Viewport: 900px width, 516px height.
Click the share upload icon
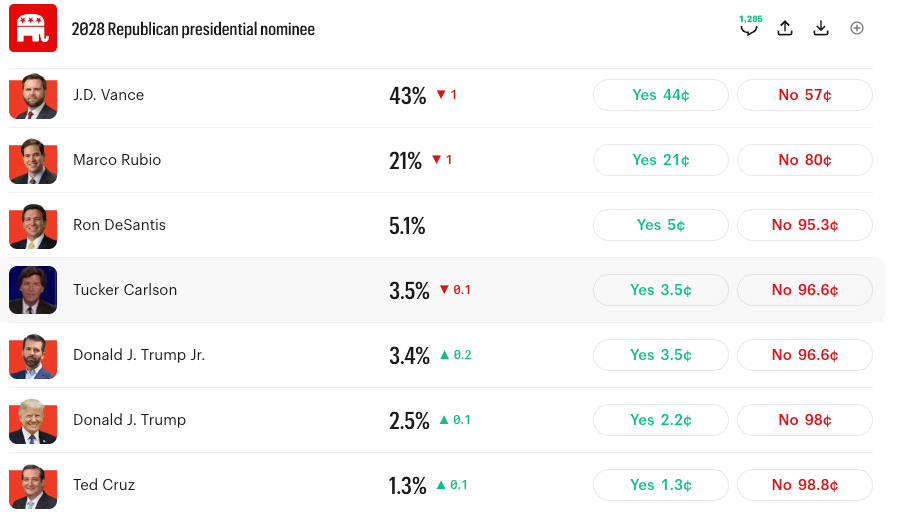point(785,28)
